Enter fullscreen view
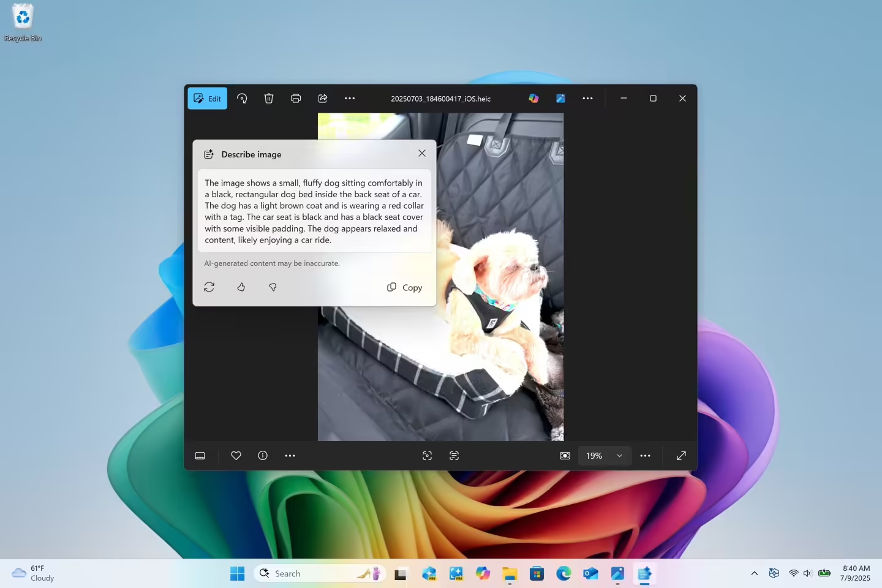 682,456
